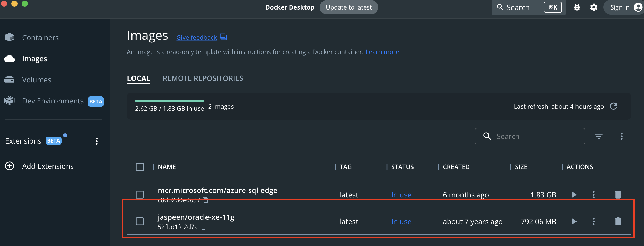Delete the jaspeen/oracle-xe-11g image
The height and width of the screenshot is (246, 644).
click(x=618, y=221)
